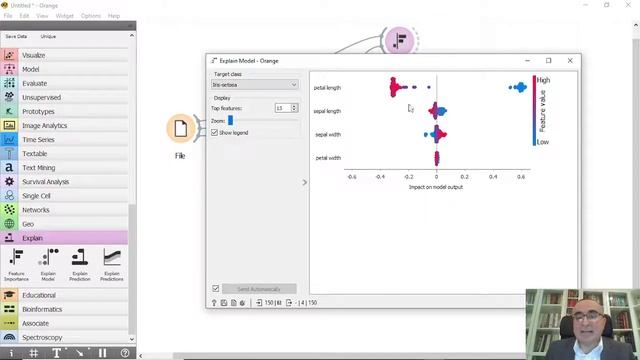Open the canvas help button
Viewport: 640px width, 360px height.
[x=125, y=353]
